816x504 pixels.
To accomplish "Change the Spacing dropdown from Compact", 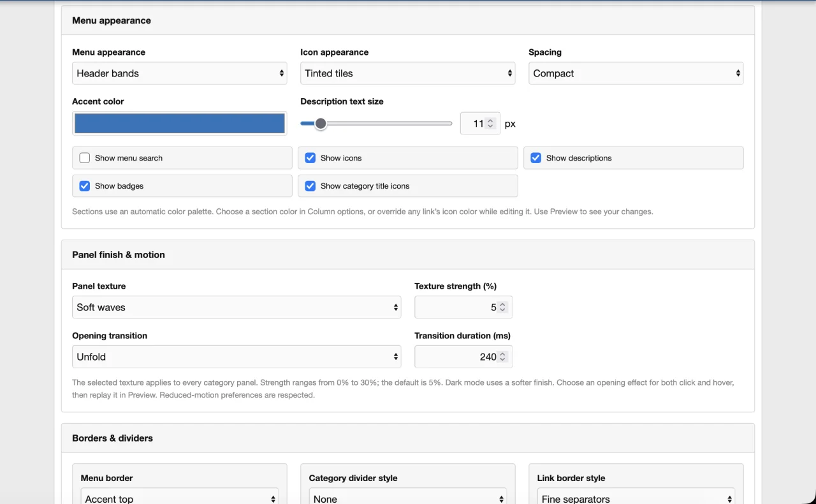I will click(x=636, y=73).
